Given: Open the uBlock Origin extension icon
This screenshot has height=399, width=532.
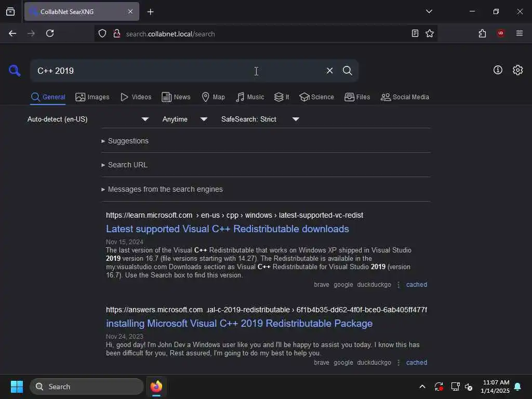Looking at the screenshot, I should (501, 33).
